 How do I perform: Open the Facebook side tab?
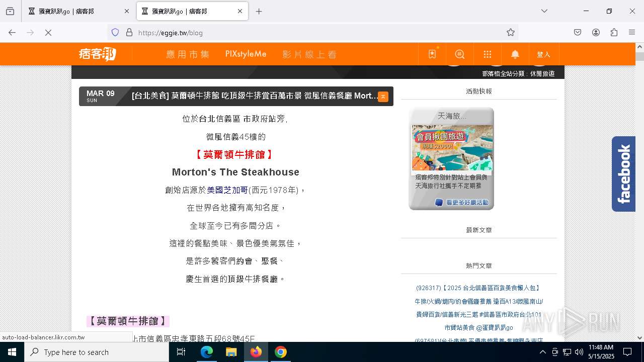pos(623,174)
